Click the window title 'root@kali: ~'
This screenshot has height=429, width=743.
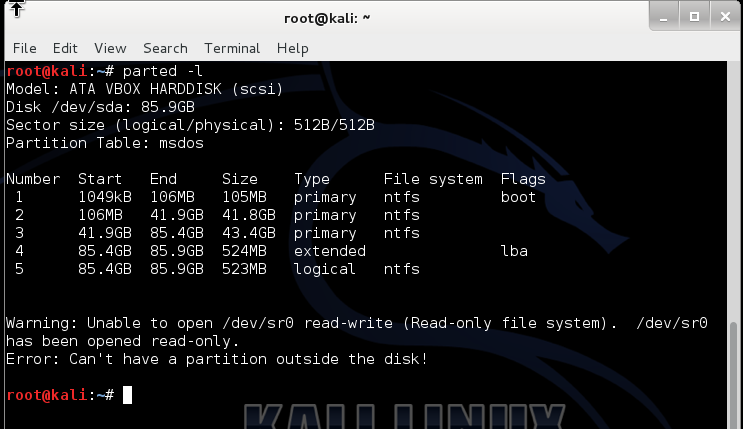pyautogui.click(x=327, y=18)
